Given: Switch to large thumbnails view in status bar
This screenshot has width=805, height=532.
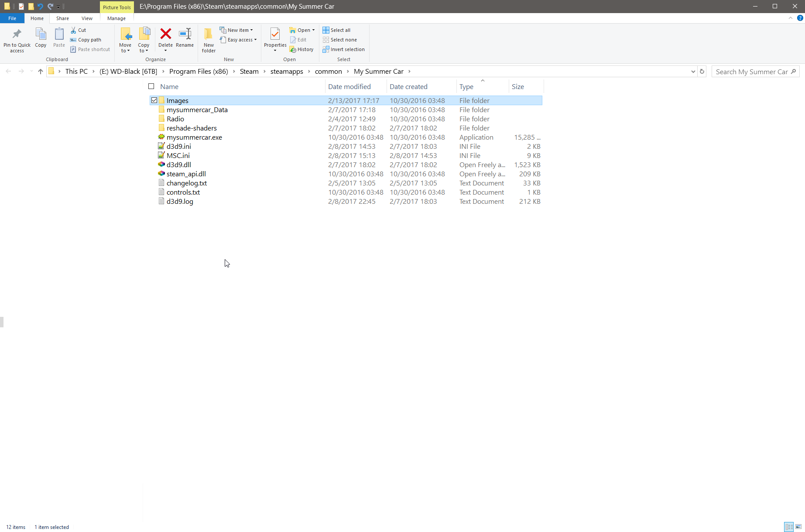Looking at the screenshot, I should click(x=798, y=527).
